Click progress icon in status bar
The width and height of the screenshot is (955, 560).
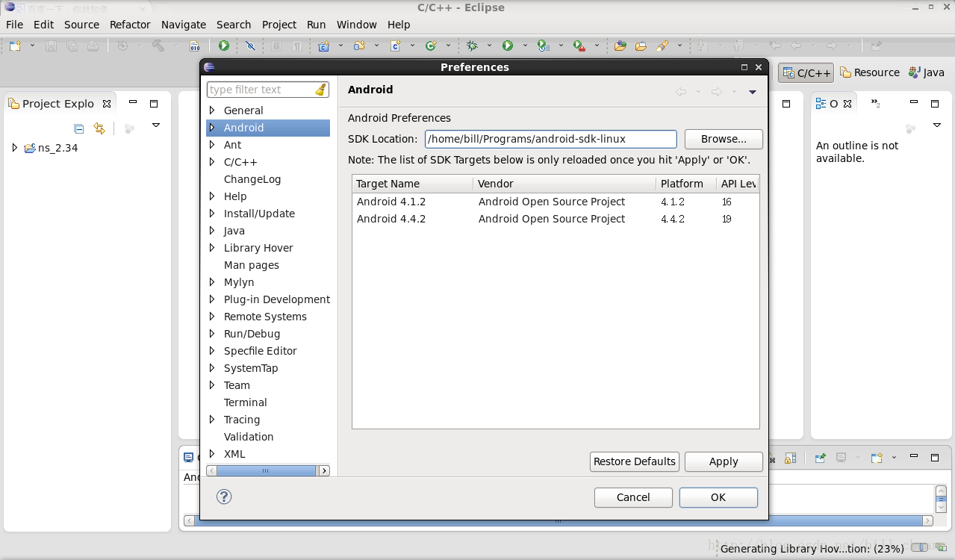click(x=940, y=549)
